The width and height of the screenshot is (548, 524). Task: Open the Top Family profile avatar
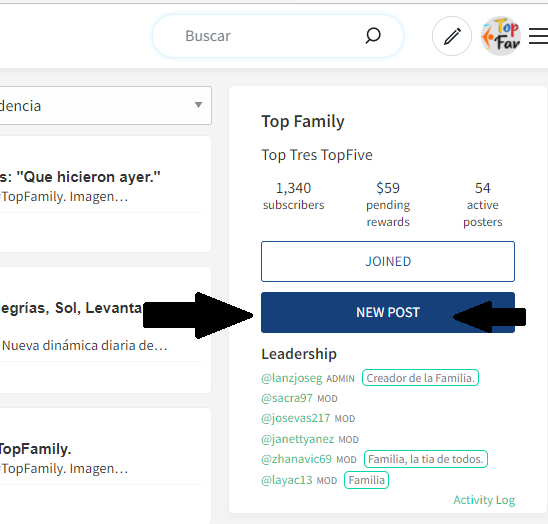pos(501,36)
